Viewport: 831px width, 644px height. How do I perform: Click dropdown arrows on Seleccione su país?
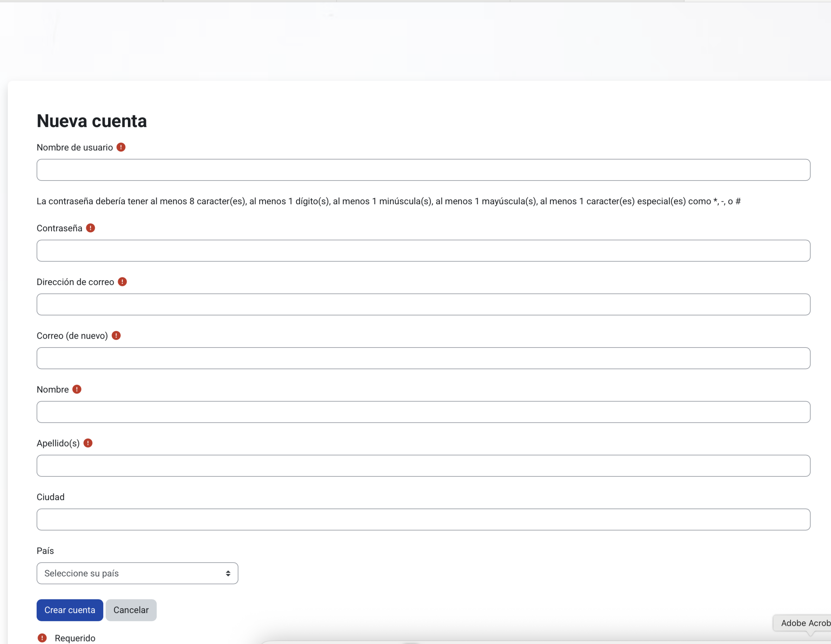pyautogui.click(x=228, y=573)
